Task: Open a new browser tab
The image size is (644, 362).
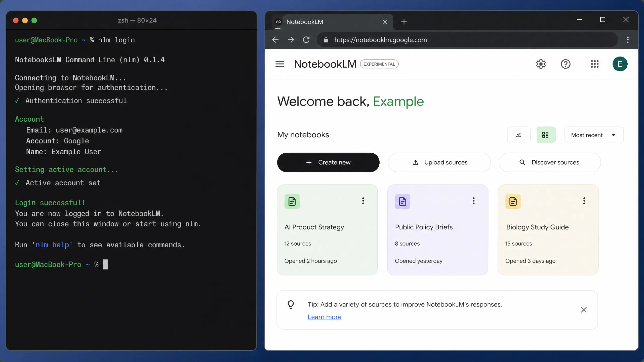Action: [404, 22]
